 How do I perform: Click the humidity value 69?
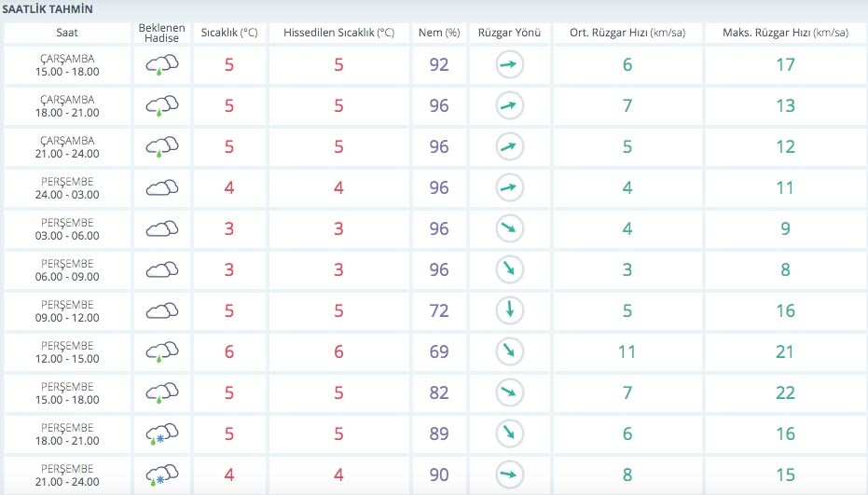(x=439, y=352)
